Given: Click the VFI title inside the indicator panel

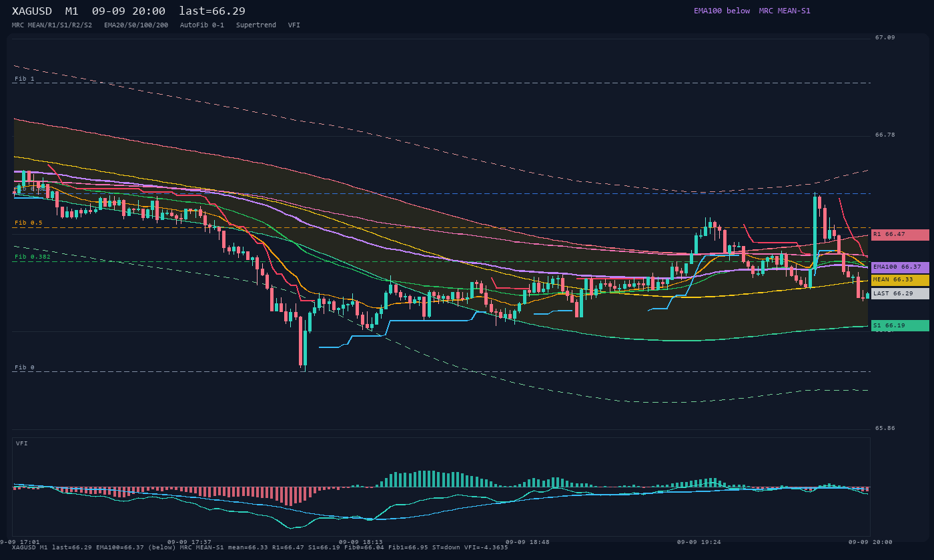Looking at the screenshot, I should pyautogui.click(x=22, y=443).
